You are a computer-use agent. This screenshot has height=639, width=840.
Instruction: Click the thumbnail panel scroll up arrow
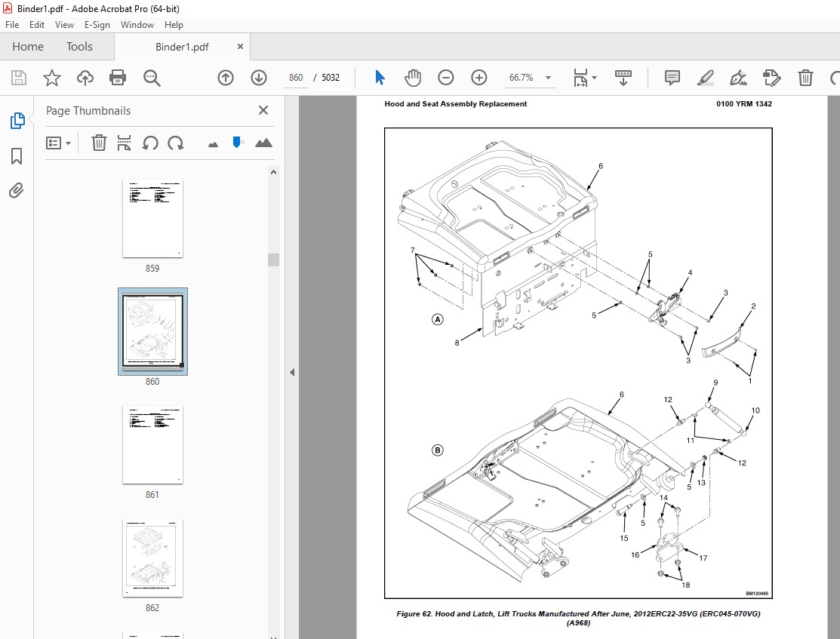[x=274, y=173]
